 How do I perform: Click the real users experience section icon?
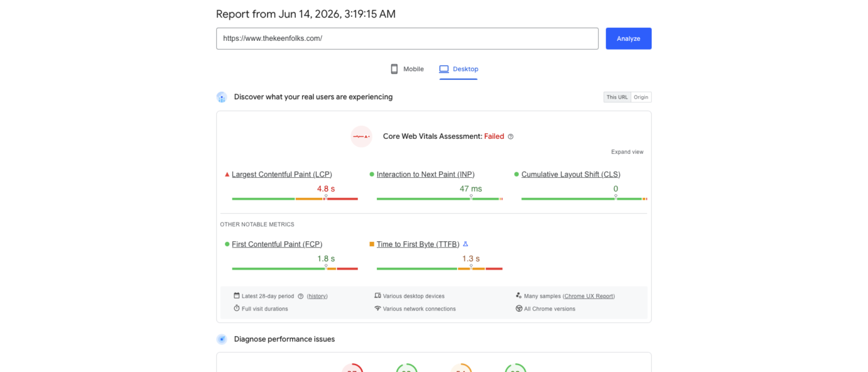point(221,97)
